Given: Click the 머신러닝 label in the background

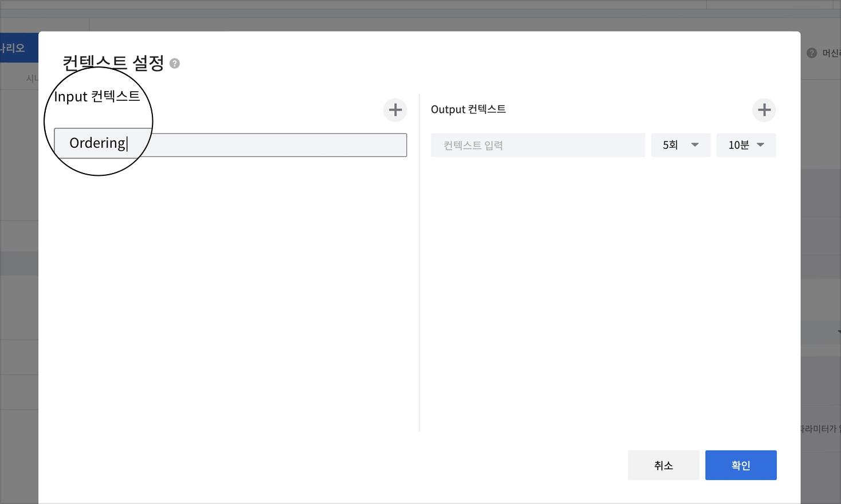Looking at the screenshot, I should point(831,53).
